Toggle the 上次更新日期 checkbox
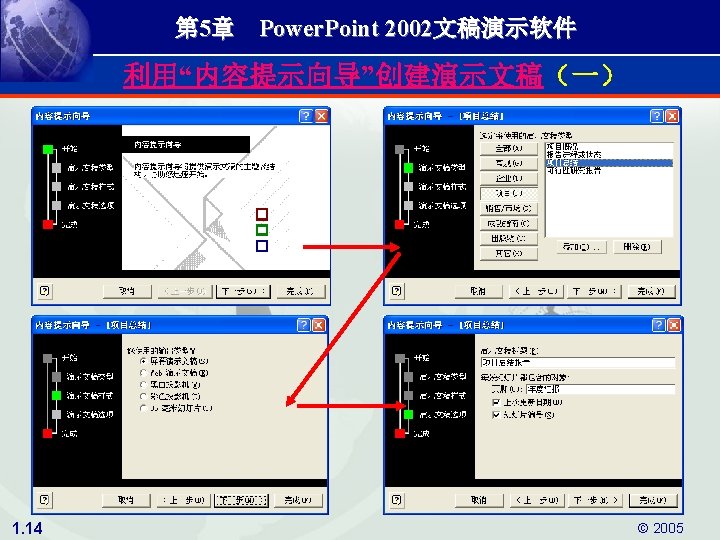Screen dimensions: 720x540 [x=496, y=402]
